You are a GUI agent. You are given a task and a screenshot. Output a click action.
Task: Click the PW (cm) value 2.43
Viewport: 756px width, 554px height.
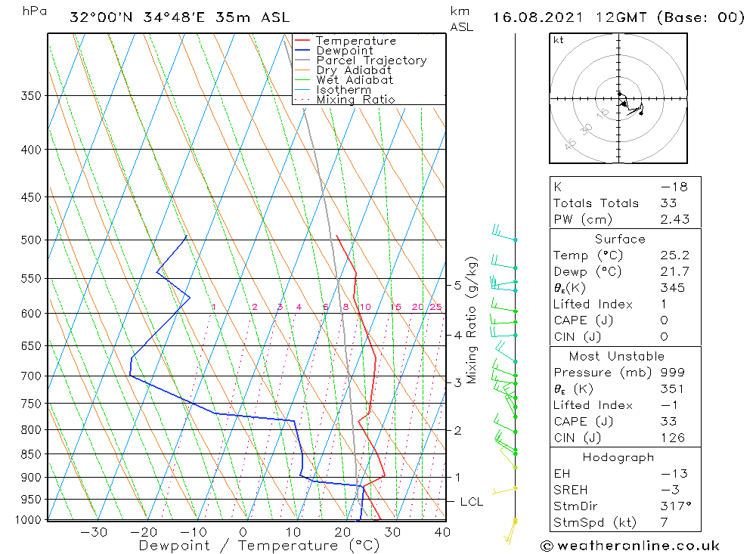[x=675, y=219]
